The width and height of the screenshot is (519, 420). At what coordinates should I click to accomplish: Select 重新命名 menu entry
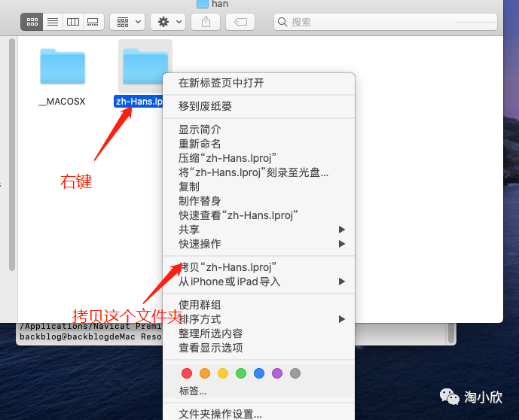pyautogui.click(x=259, y=144)
